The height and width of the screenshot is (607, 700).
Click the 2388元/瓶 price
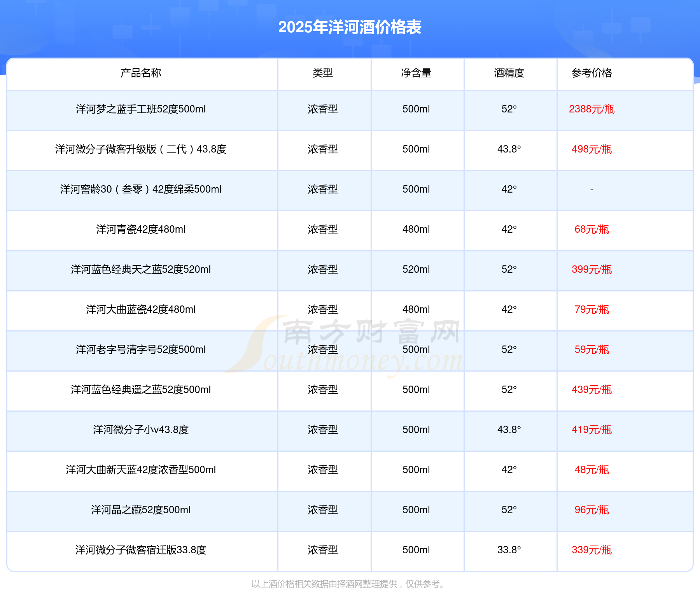(x=592, y=109)
